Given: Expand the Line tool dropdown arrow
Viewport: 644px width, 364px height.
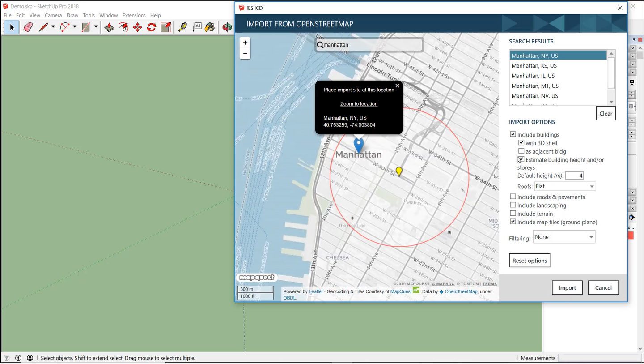Looking at the screenshot, I should pyautogui.click(x=53, y=27).
